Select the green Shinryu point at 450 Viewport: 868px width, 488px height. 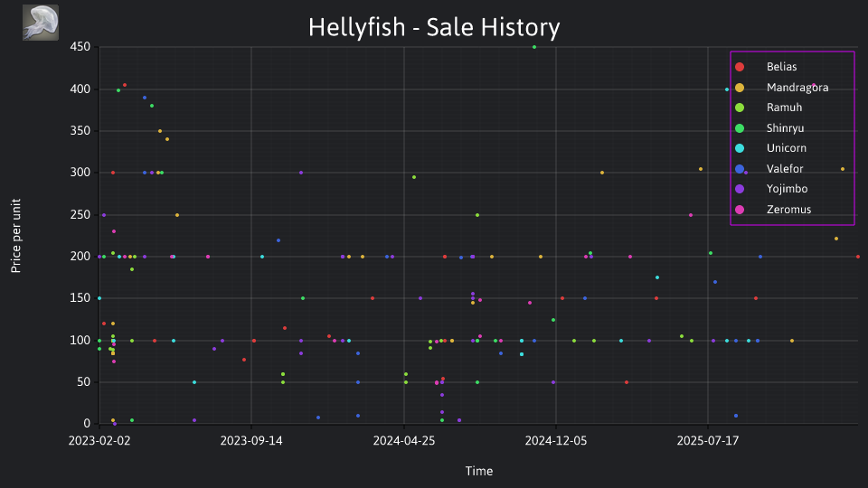[x=534, y=47]
